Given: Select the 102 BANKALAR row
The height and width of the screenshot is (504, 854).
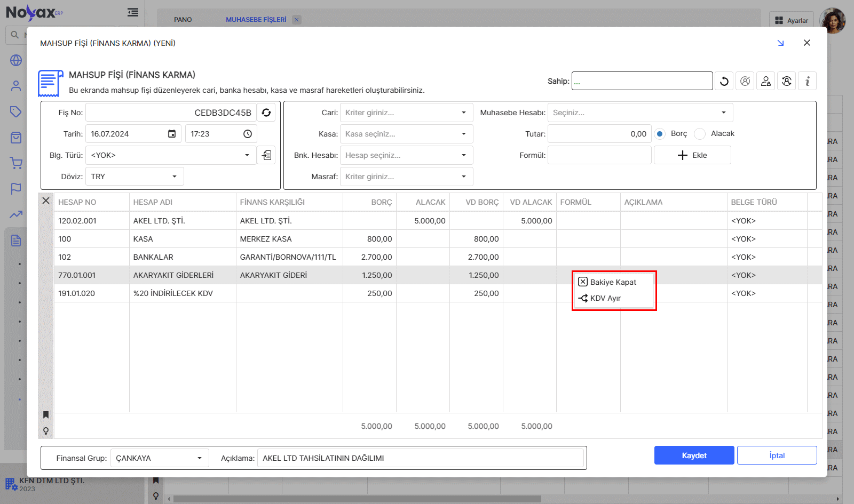Looking at the screenshot, I should coord(438,257).
